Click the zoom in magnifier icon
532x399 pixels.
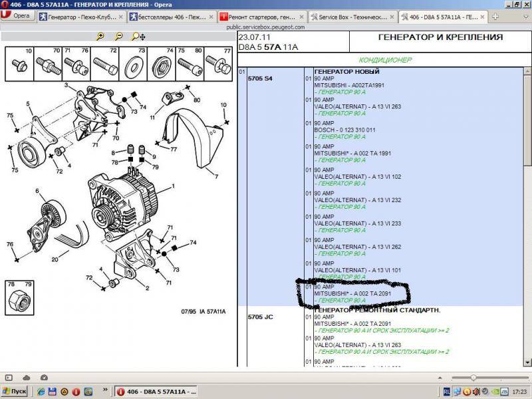(100, 37)
